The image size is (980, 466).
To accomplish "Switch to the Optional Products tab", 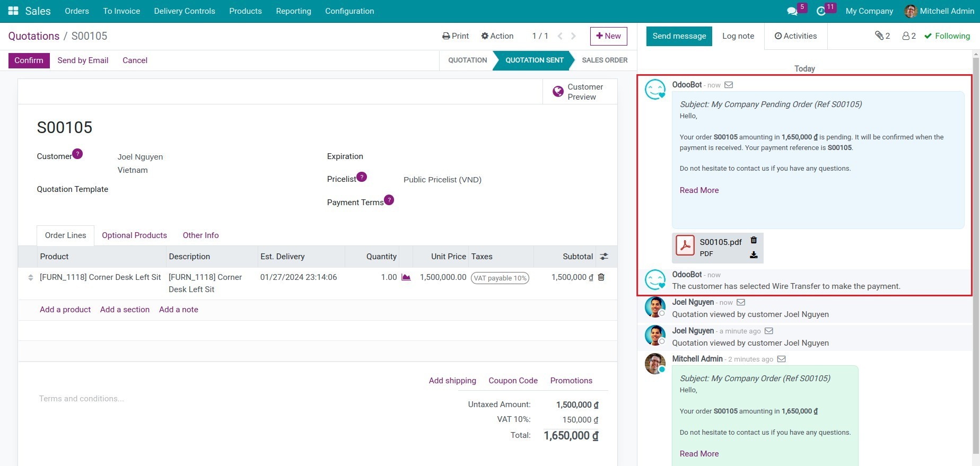I will point(134,235).
